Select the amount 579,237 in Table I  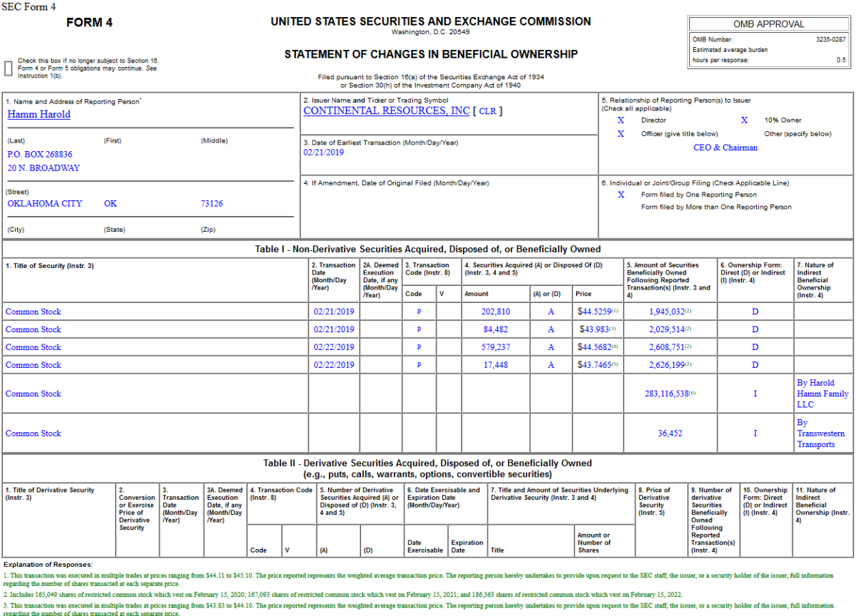[496, 347]
